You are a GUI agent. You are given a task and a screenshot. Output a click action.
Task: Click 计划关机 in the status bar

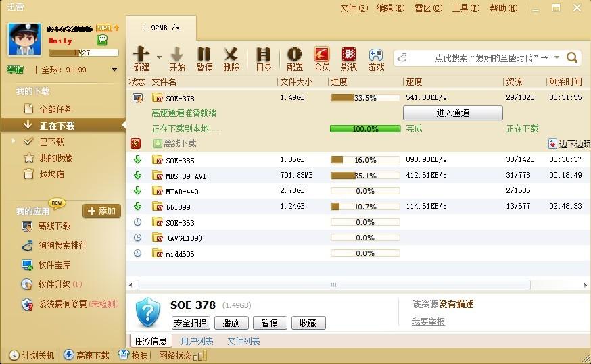(x=32, y=355)
